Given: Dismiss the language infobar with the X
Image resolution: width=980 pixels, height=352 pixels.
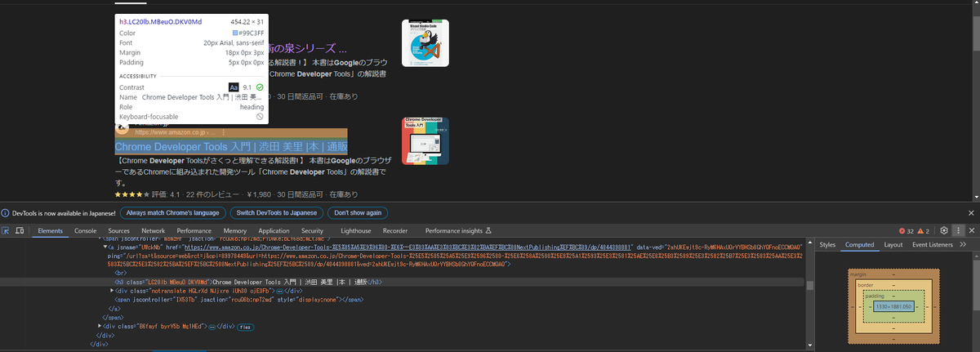Looking at the screenshot, I should pyautogui.click(x=972, y=212).
